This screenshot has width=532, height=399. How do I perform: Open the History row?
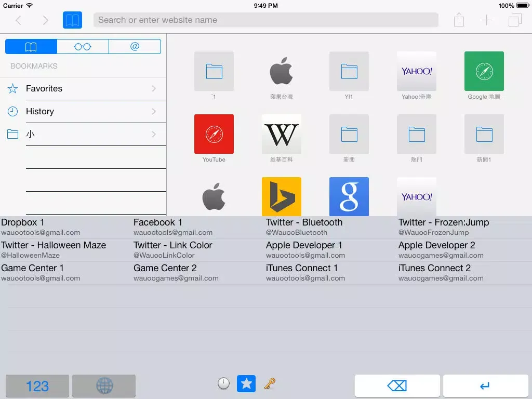tap(83, 111)
